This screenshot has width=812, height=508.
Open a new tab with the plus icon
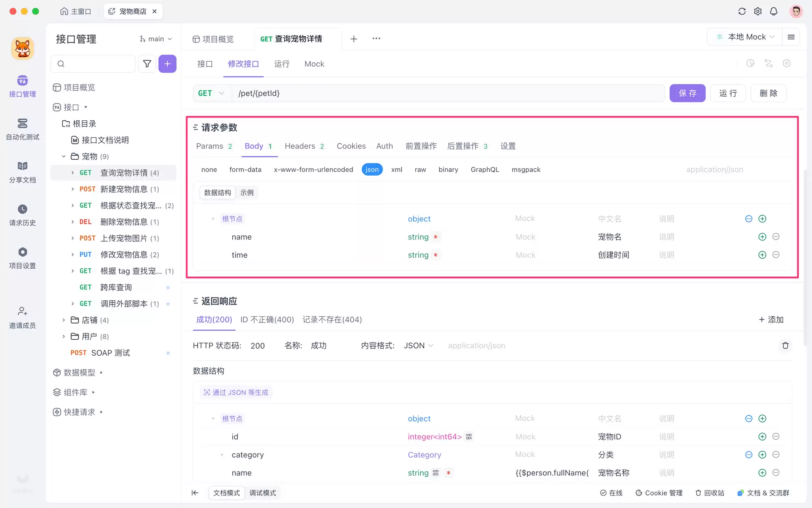(354, 39)
